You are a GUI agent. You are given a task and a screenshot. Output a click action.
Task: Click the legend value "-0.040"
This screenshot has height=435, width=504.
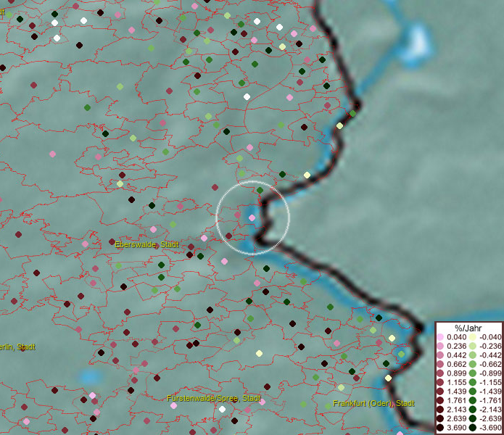(490, 337)
